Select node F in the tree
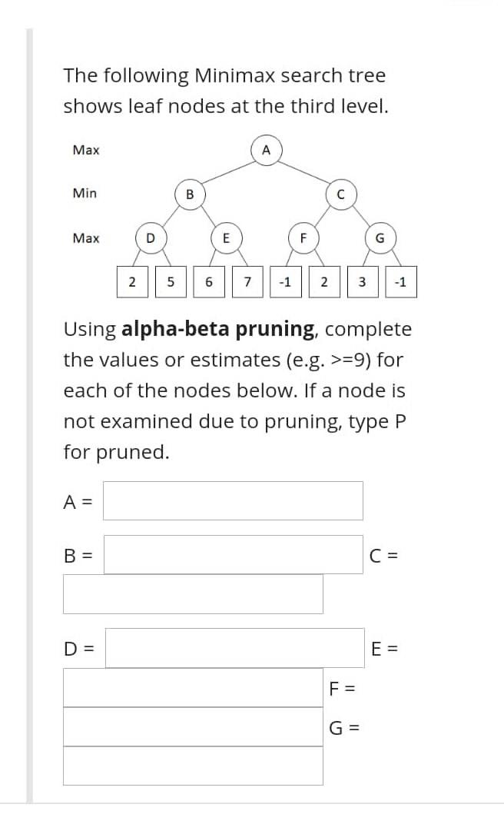Screen dimensions: 504x814 coord(303,238)
